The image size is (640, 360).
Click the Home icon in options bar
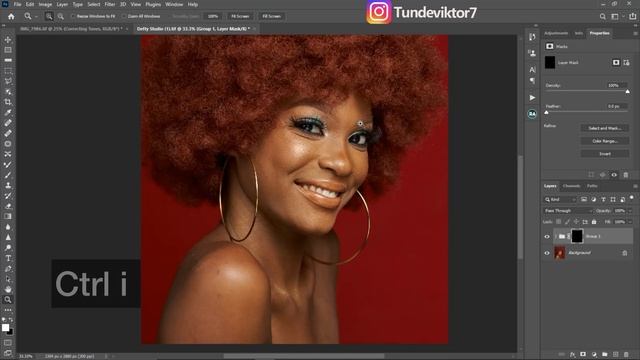pos(11,16)
